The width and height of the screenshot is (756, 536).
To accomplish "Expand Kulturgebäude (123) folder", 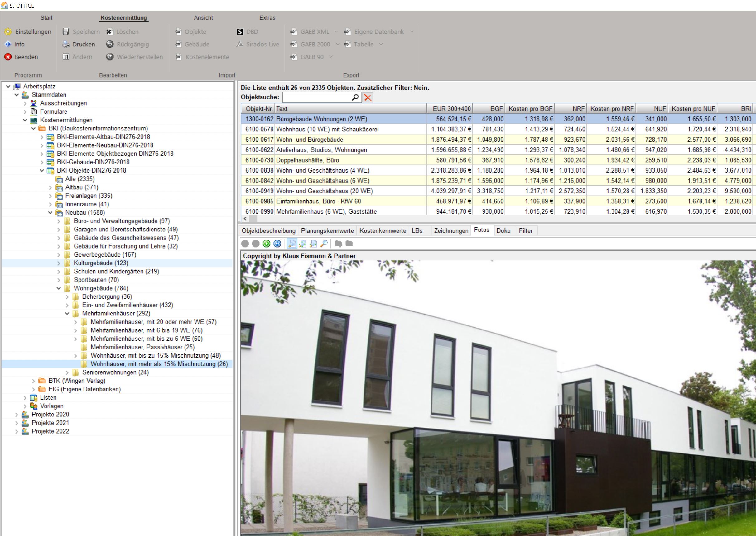I will click(59, 263).
